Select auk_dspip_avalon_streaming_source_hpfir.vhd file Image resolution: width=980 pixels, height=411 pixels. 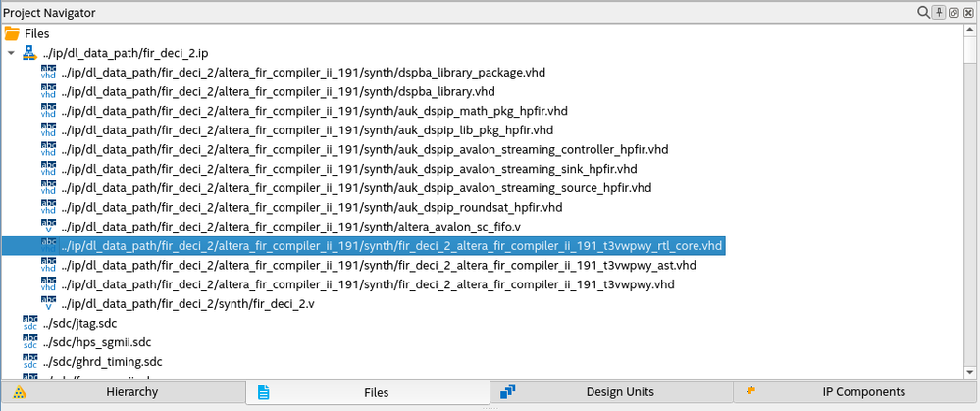point(356,188)
